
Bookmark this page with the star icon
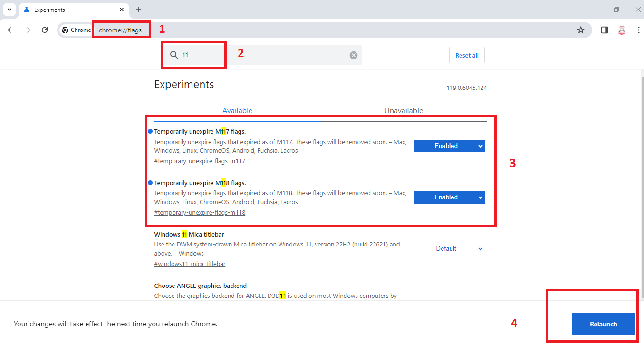click(580, 30)
